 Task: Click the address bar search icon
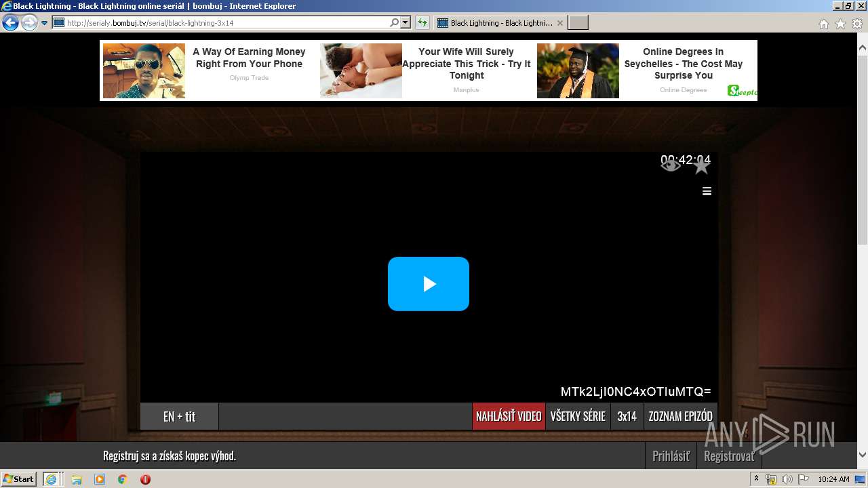395,22
